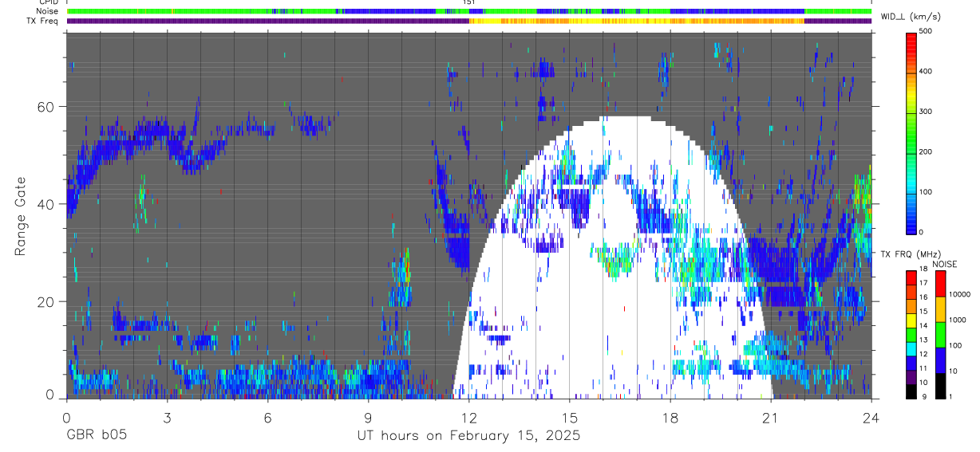Click the 100 label in the NOISE legend
The image size is (980, 452).
pyautogui.click(x=957, y=345)
